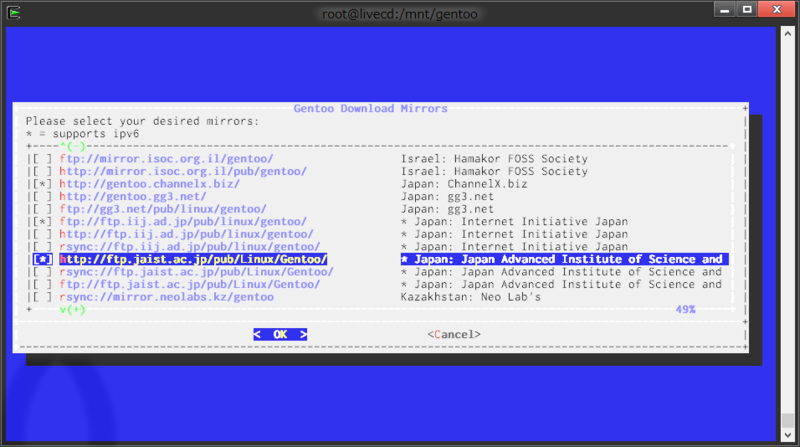Check the rsync://mirror.neolabs.kz/gentoo box

(43, 297)
